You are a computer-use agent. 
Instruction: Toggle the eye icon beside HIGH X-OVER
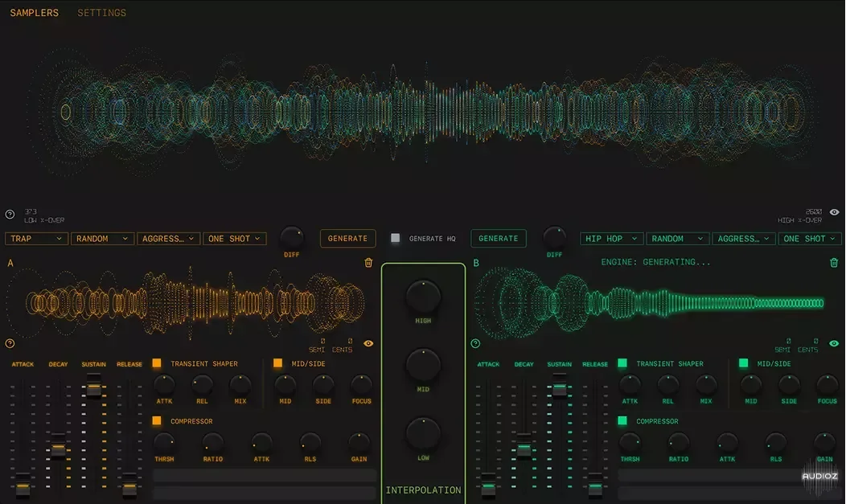click(834, 212)
